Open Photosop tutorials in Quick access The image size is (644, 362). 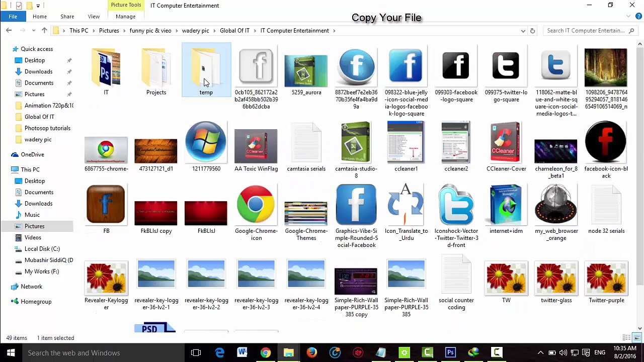click(47, 128)
